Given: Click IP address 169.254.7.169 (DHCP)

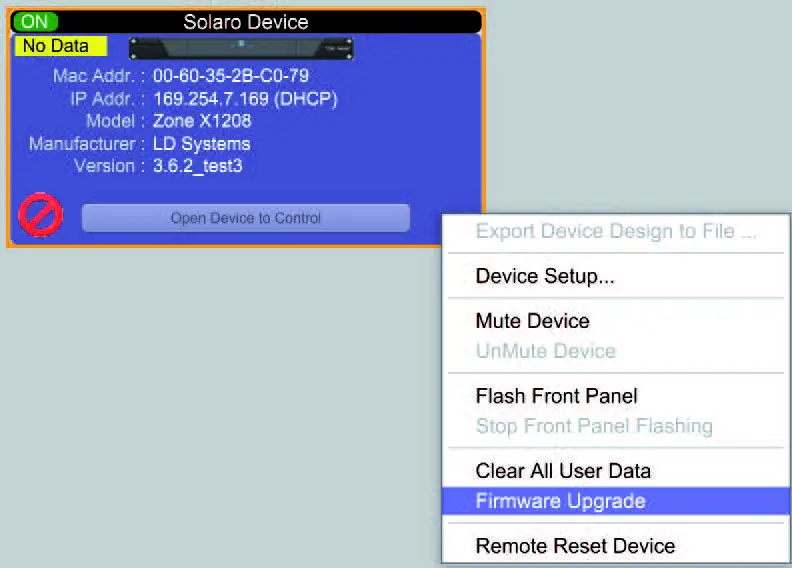Looking at the screenshot, I should [245, 98].
